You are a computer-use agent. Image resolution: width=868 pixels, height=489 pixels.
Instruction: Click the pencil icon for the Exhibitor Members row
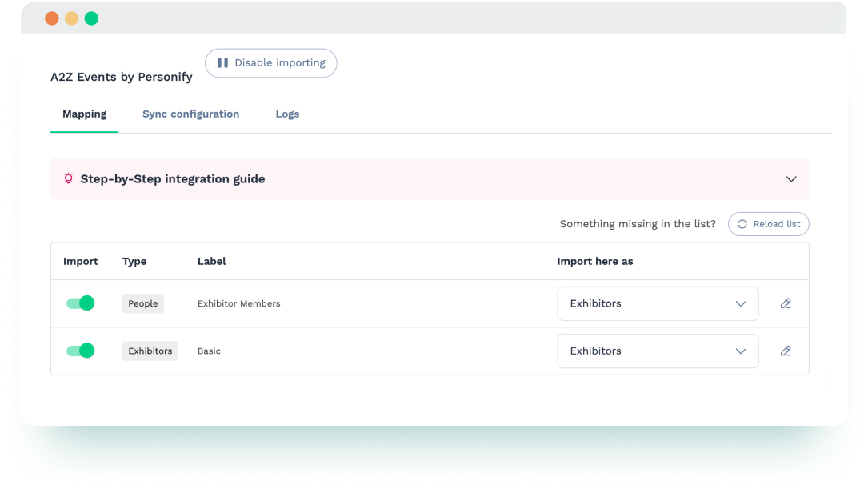[x=785, y=303]
